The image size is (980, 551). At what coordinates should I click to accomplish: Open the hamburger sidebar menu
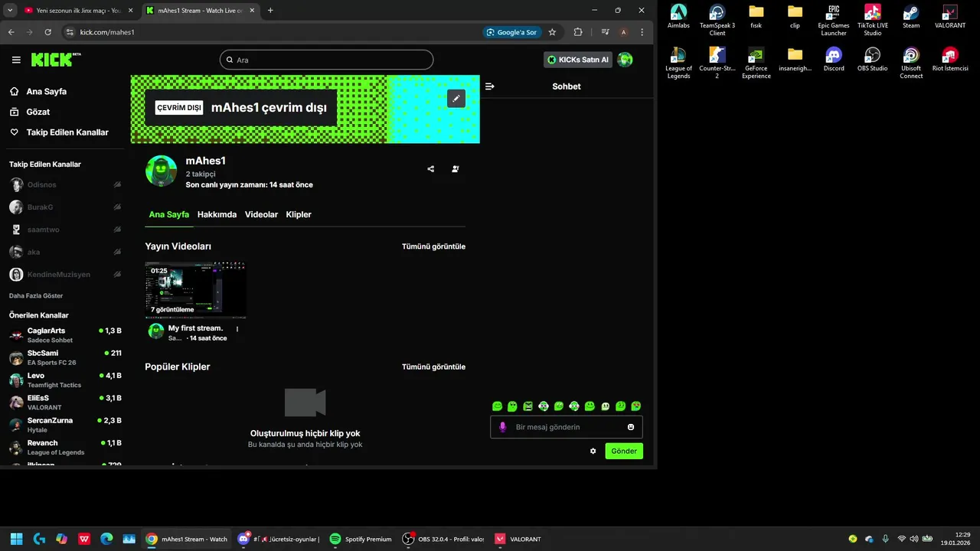[16, 60]
